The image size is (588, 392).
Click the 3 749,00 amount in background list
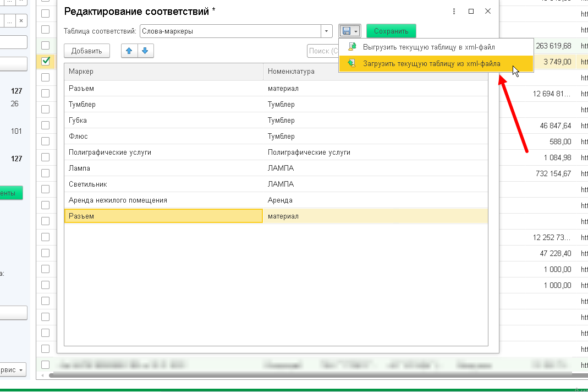557,62
